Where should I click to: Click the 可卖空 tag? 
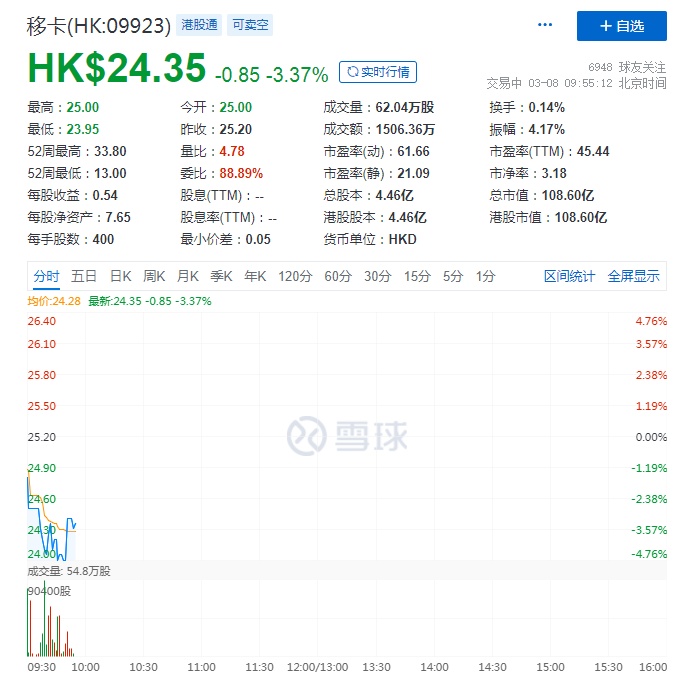[x=250, y=25]
